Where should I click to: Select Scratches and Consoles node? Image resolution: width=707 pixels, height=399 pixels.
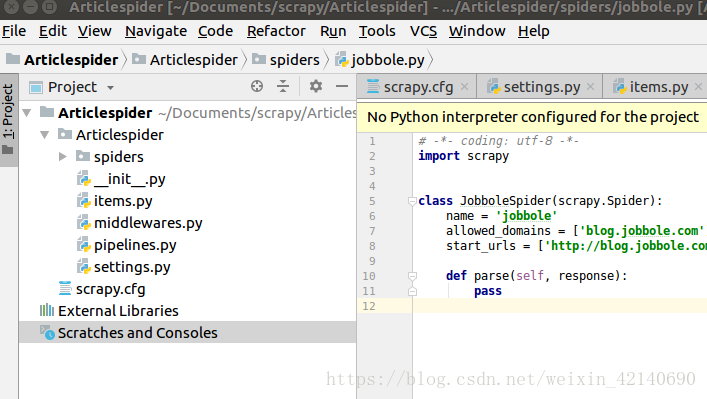[187, 333]
